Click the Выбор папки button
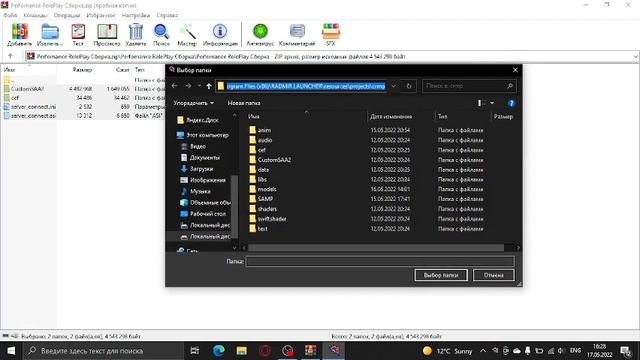The image size is (640, 360). 441,275
